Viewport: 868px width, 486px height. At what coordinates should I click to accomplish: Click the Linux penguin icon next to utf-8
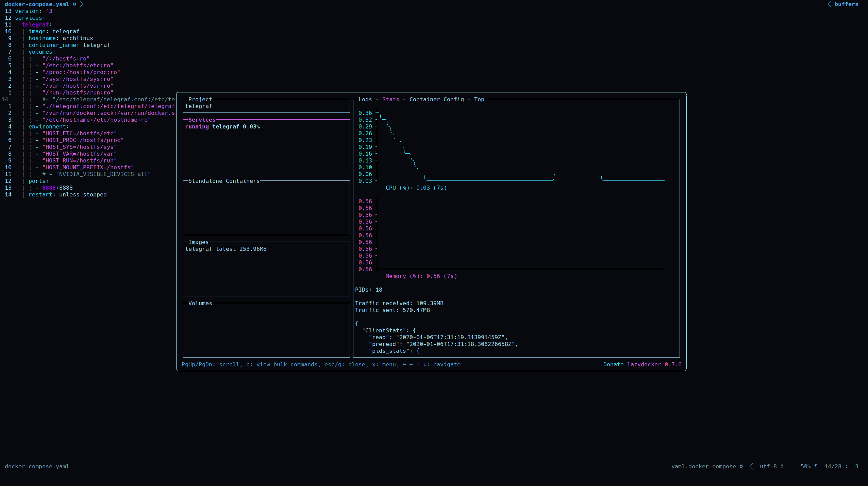tap(782, 466)
